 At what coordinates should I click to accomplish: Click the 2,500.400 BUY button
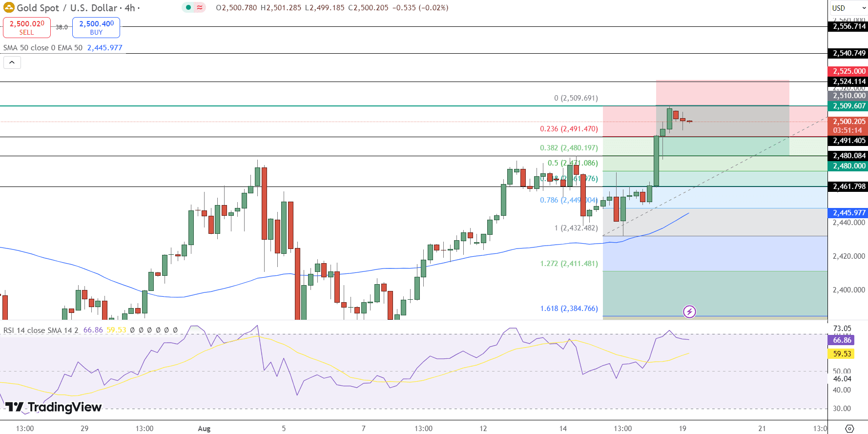(x=96, y=27)
